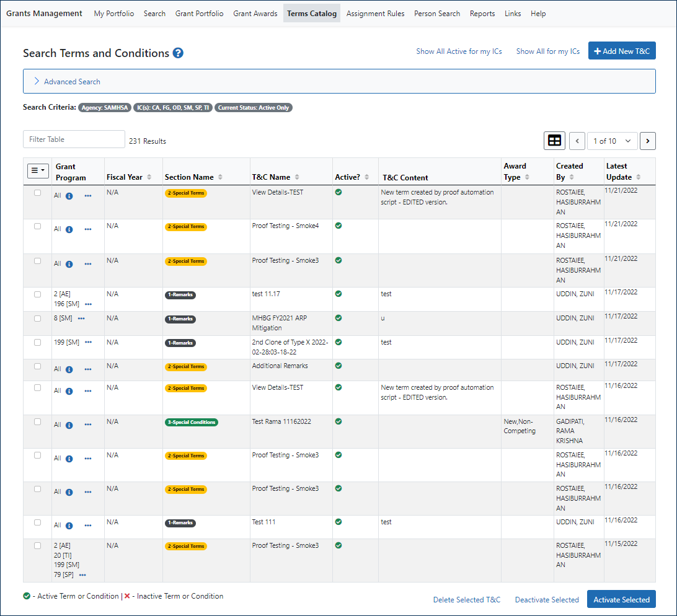Image resolution: width=677 pixels, height=616 pixels.
Task: Click Deactivate Selected link
Action: (x=547, y=600)
